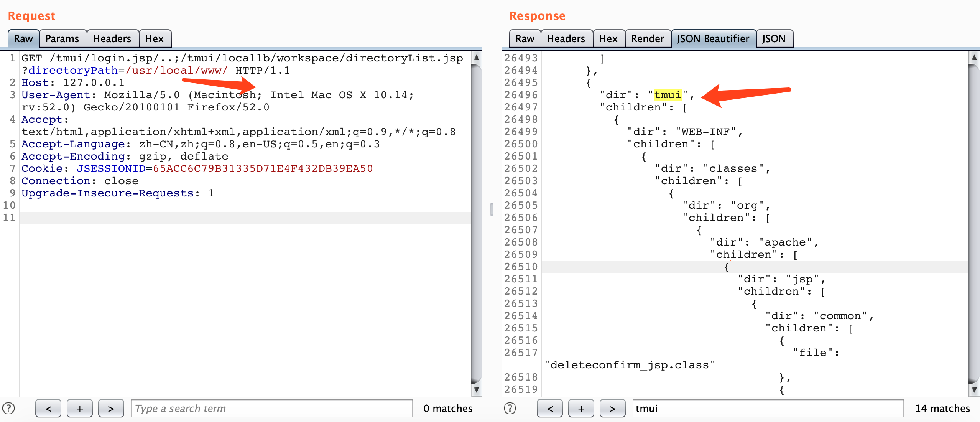Viewport: 980px width, 422px height.
Task: Click next match button in Response search
Action: [613, 408]
